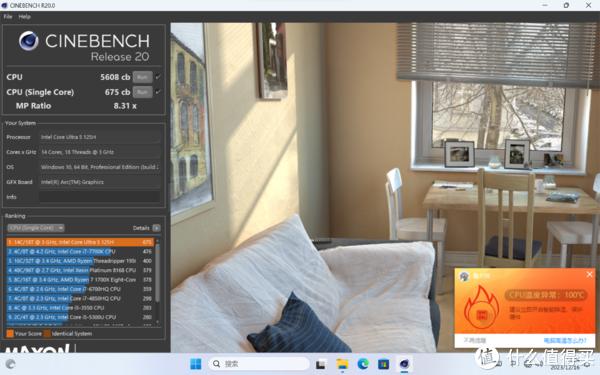Toggle the checkbox beside Single Core Run
Image resolution: width=600 pixels, height=375 pixels.
pyautogui.click(x=158, y=92)
